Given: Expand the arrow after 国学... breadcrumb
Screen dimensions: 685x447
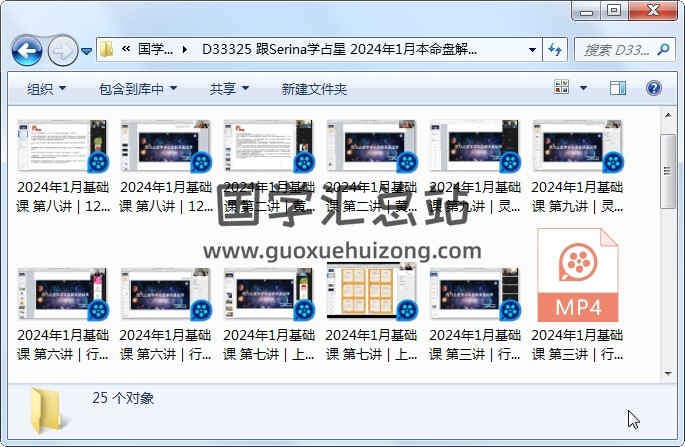Looking at the screenshot, I should click(x=185, y=49).
